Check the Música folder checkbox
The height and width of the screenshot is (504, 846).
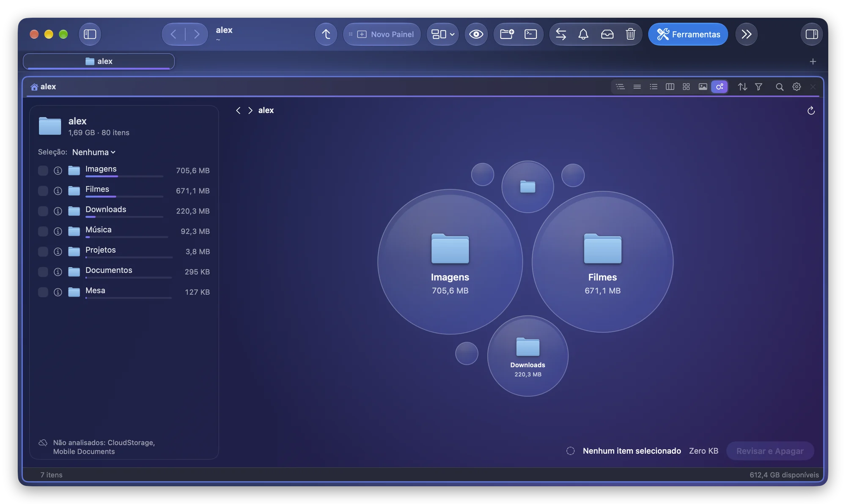43,232
